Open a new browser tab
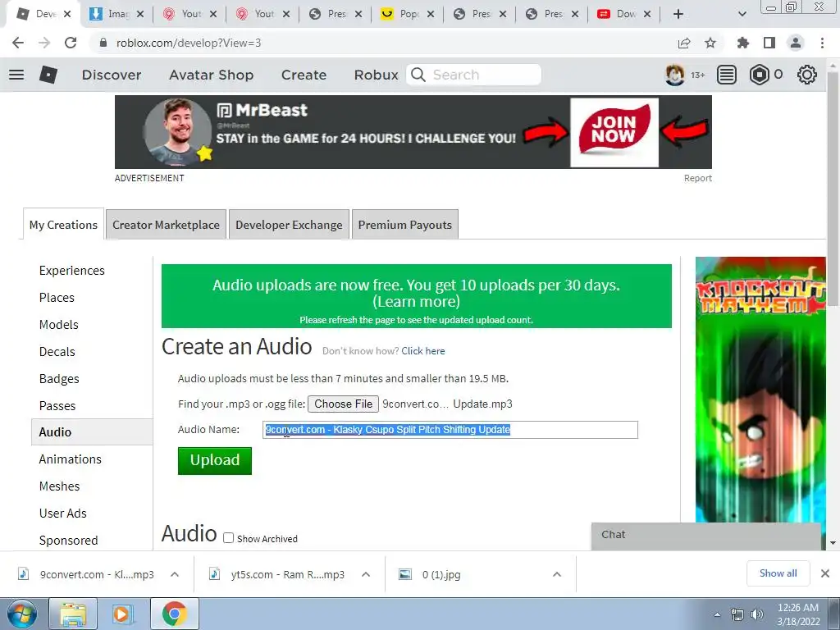 pos(678,14)
